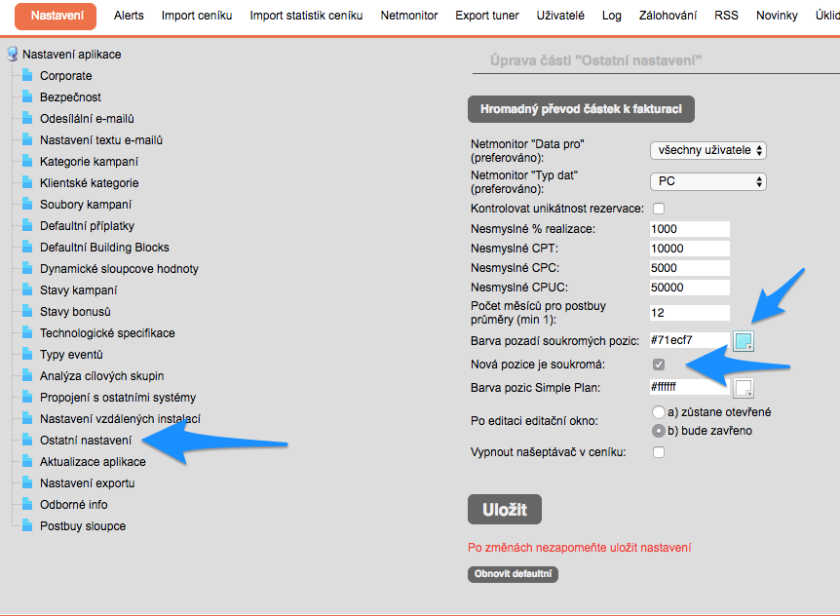
Task: Switch to the Zálohování tab
Action: click(669, 16)
